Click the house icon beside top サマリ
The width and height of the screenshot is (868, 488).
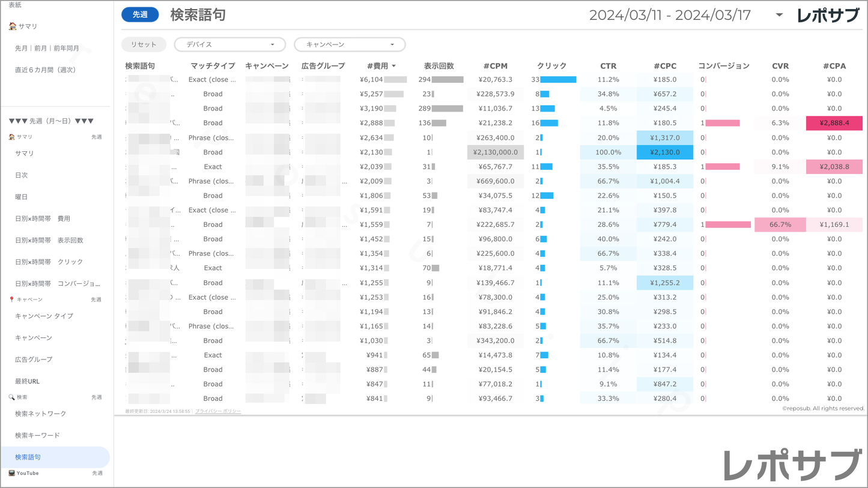coord(13,26)
